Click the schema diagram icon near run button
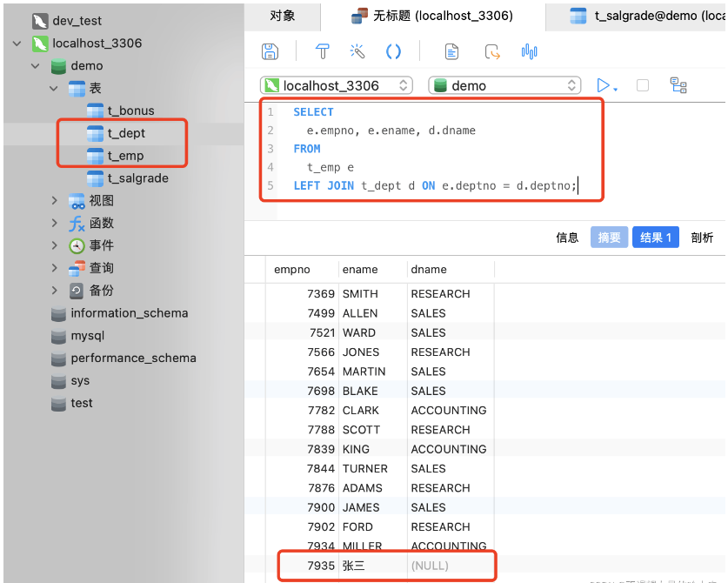The width and height of the screenshot is (728, 583). [679, 84]
